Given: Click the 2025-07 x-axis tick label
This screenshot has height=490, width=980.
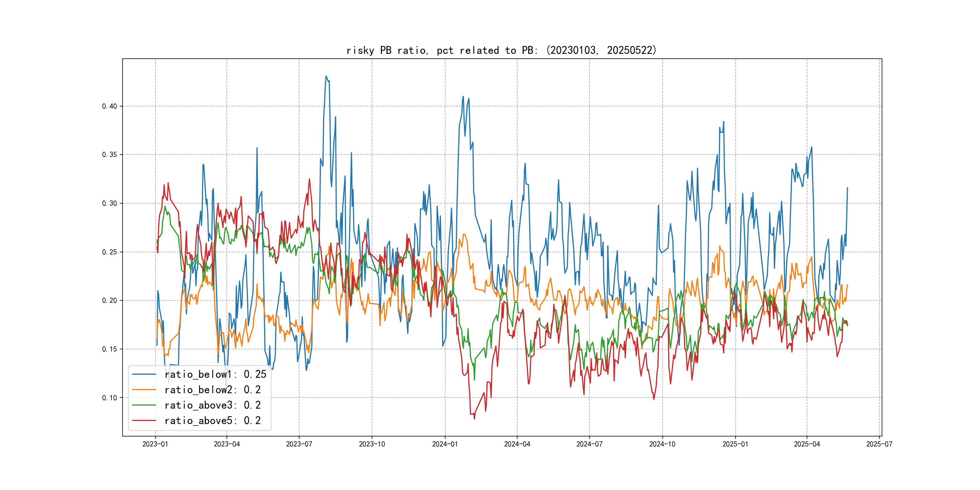Looking at the screenshot, I should 879,444.
